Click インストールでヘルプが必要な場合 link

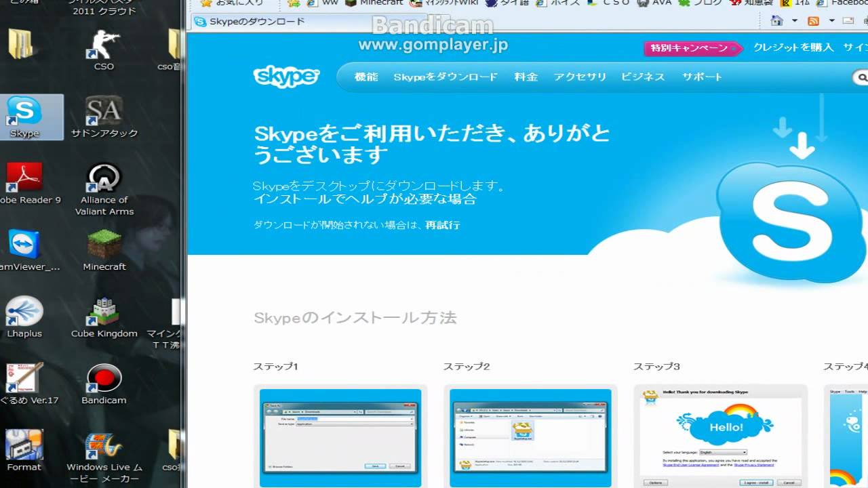point(365,199)
